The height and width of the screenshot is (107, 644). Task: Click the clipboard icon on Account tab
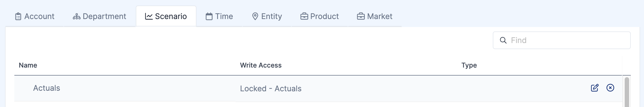(18, 17)
